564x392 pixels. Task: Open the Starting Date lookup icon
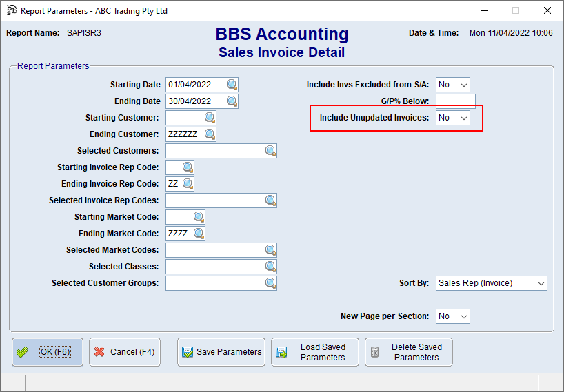(232, 85)
